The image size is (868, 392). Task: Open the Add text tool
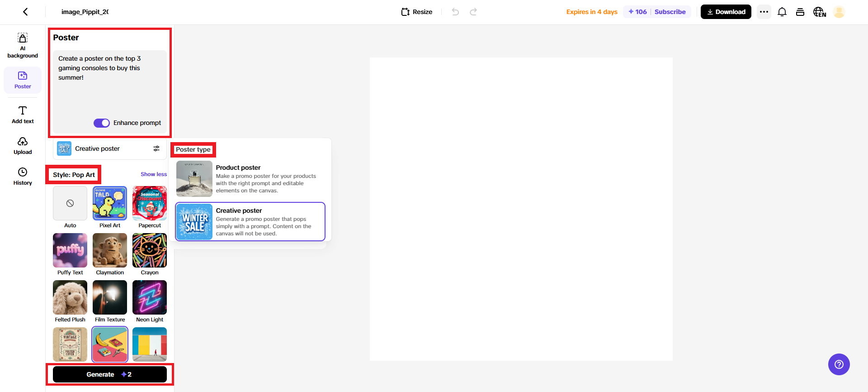(23, 115)
